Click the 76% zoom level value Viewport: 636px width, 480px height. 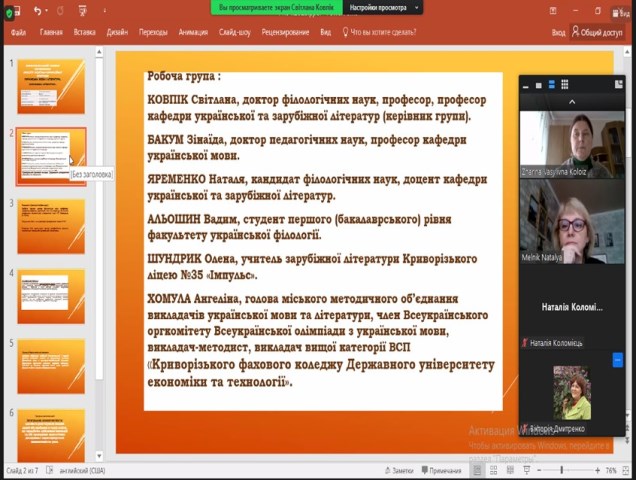[x=611, y=471]
